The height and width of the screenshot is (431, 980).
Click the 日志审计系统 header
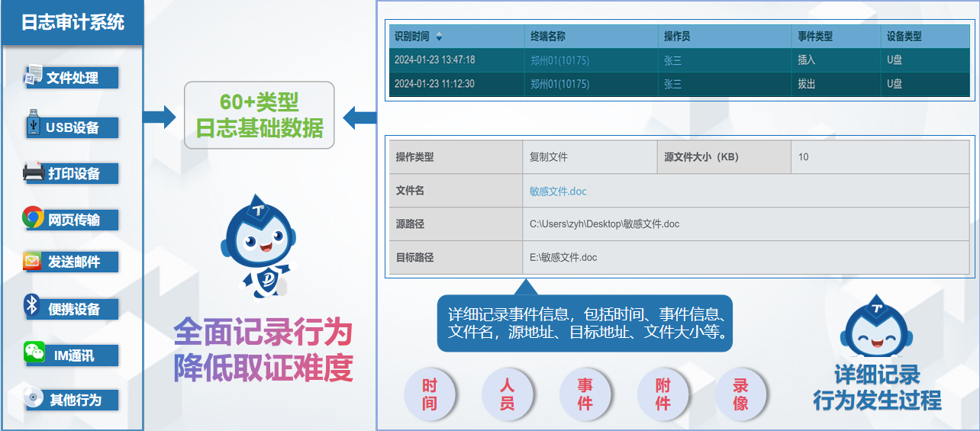coord(72,23)
